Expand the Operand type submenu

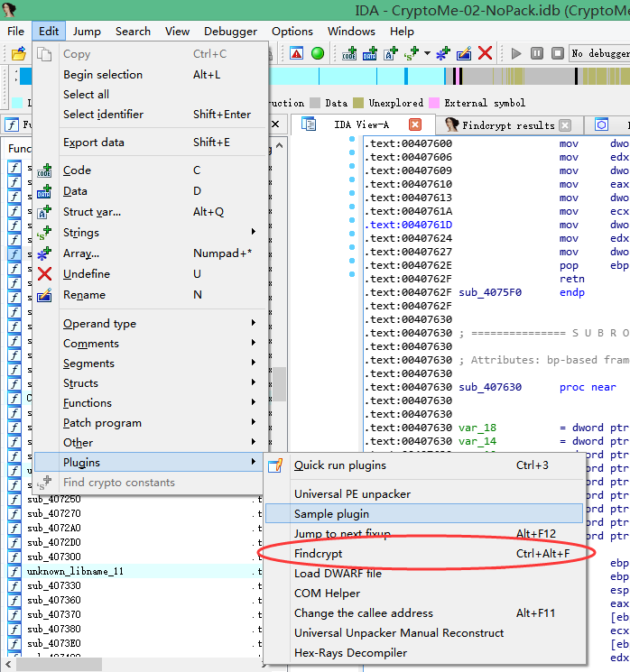[x=150, y=324]
